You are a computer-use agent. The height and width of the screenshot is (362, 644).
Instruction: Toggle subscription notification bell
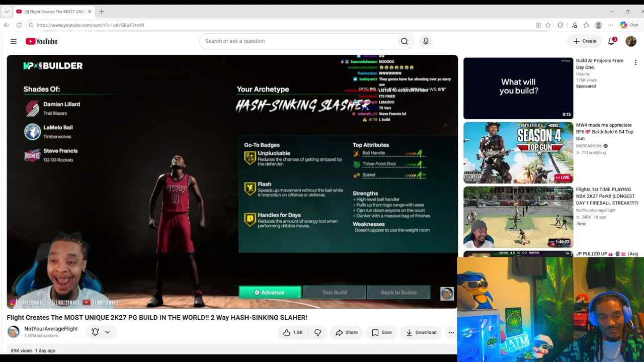tap(95, 332)
